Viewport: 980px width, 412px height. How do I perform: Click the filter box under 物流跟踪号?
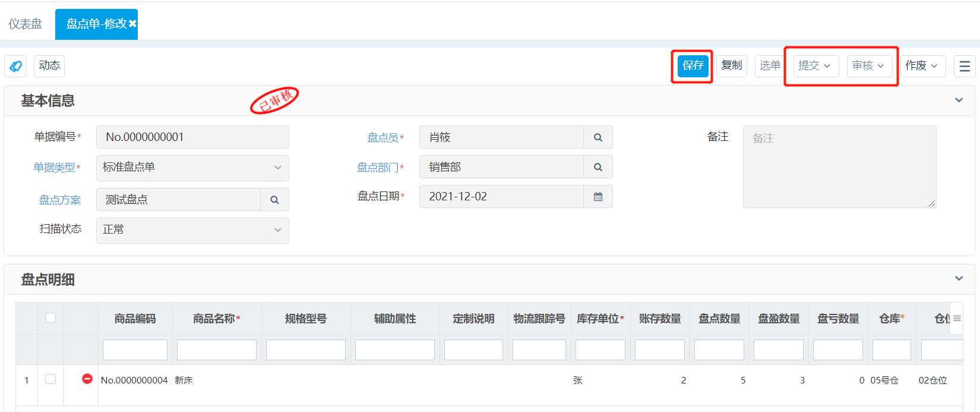point(539,350)
